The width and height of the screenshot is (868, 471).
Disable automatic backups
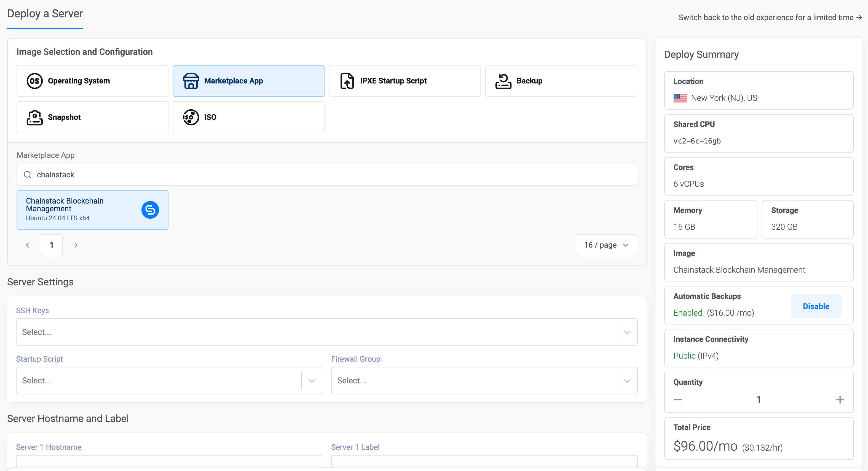pyautogui.click(x=816, y=306)
